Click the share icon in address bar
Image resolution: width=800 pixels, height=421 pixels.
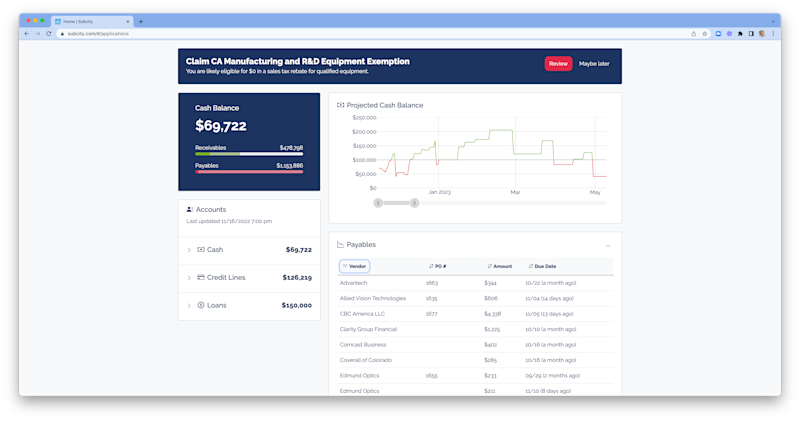693,34
